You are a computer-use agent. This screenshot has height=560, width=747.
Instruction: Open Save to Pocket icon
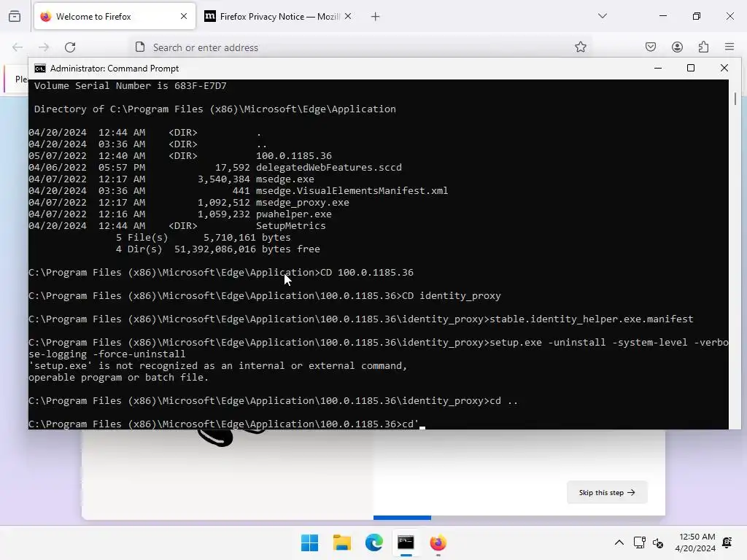coord(651,47)
